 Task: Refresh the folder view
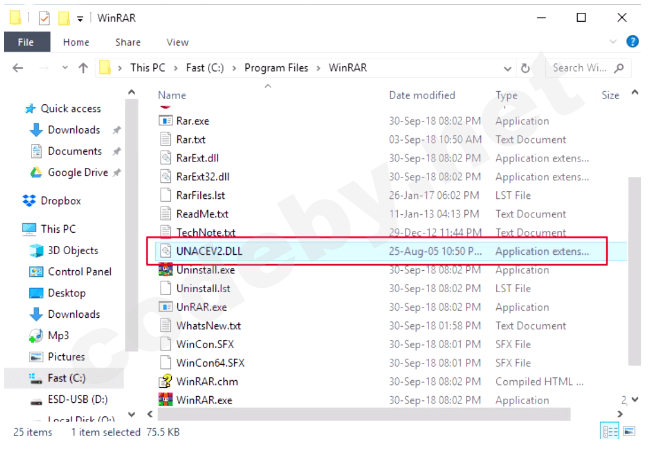click(525, 68)
